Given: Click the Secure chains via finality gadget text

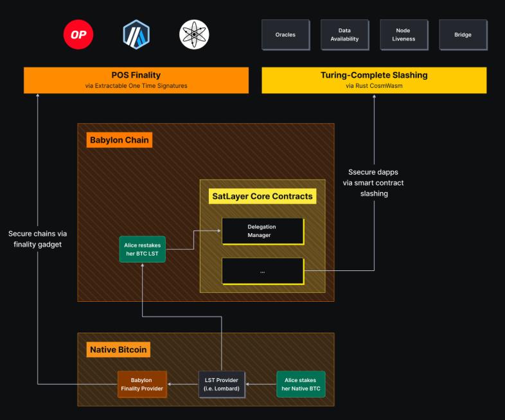Looking at the screenshot, I should point(38,239).
